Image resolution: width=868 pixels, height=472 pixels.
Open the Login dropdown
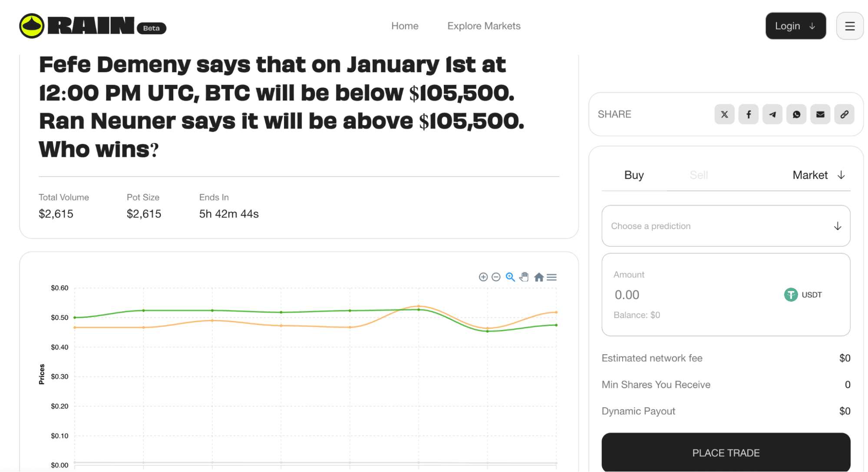tap(795, 26)
